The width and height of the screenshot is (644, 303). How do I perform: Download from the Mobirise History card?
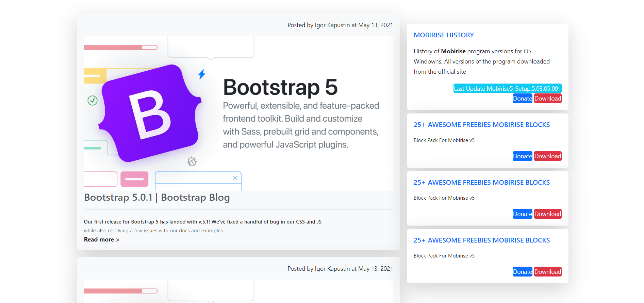pyautogui.click(x=548, y=99)
